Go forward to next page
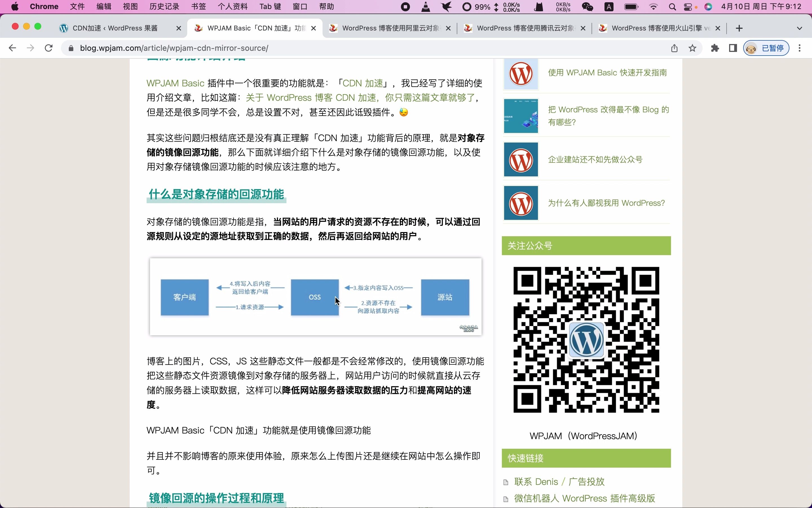 pos(30,48)
